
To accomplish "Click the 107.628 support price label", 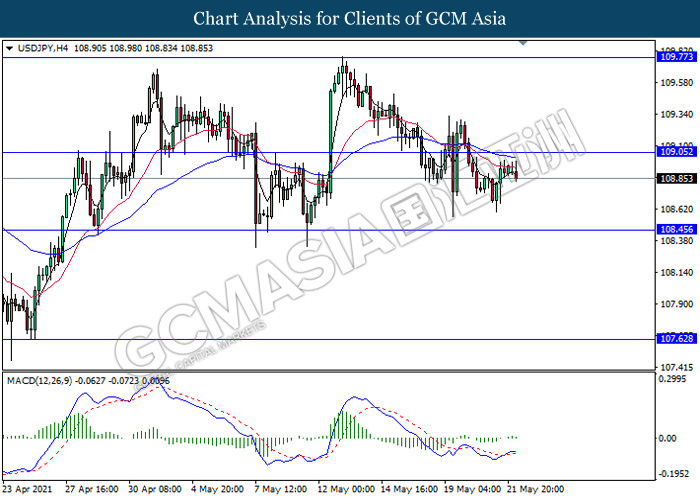I will pos(677,338).
